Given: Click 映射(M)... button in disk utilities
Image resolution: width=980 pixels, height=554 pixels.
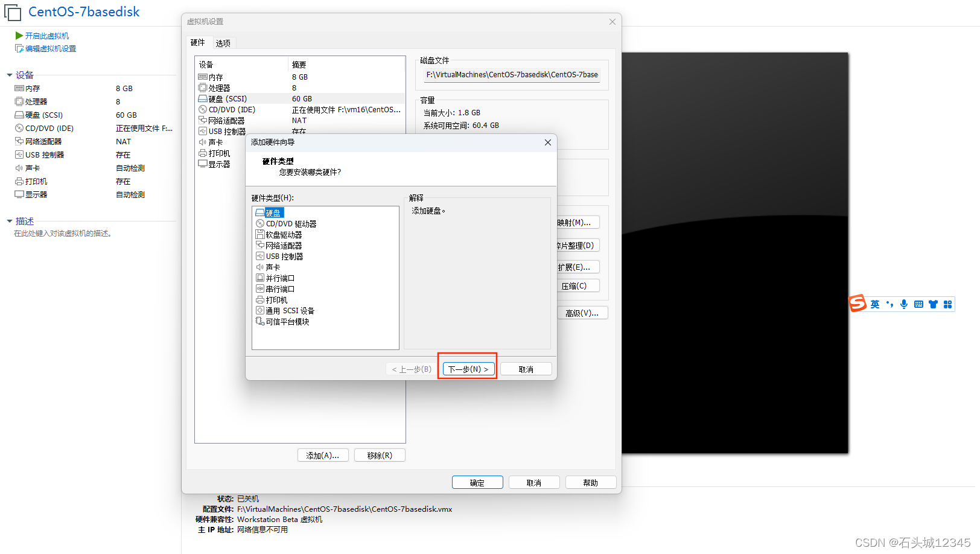Looking at the screenshot, I should coord(578,222).
